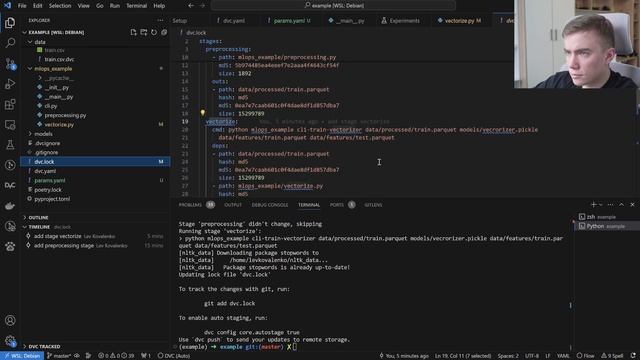The height and width of the screenshot is (360, 640).
Task: Click DVC (Auto) status bar item
Action: pos(174,356)
